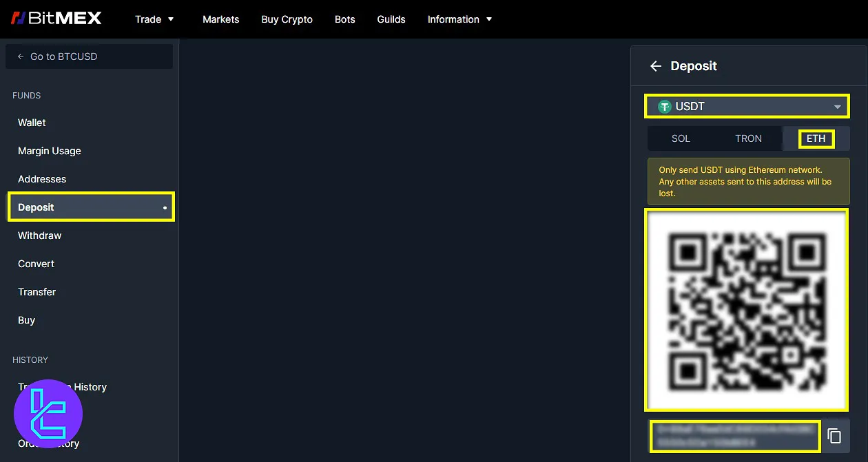Select the TRON network tab
Viewport: 868px width, 462px height.
[x=748, y=138]
